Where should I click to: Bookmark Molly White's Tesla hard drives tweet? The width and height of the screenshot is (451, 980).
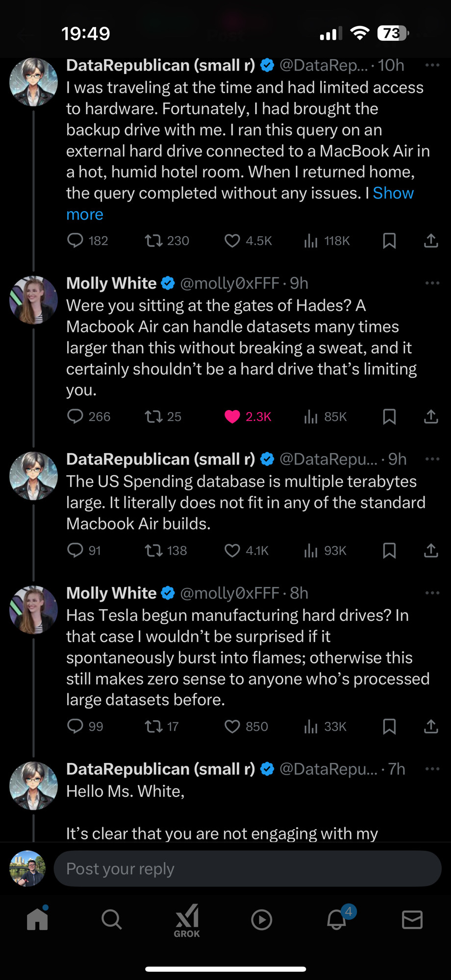[389, 726]
